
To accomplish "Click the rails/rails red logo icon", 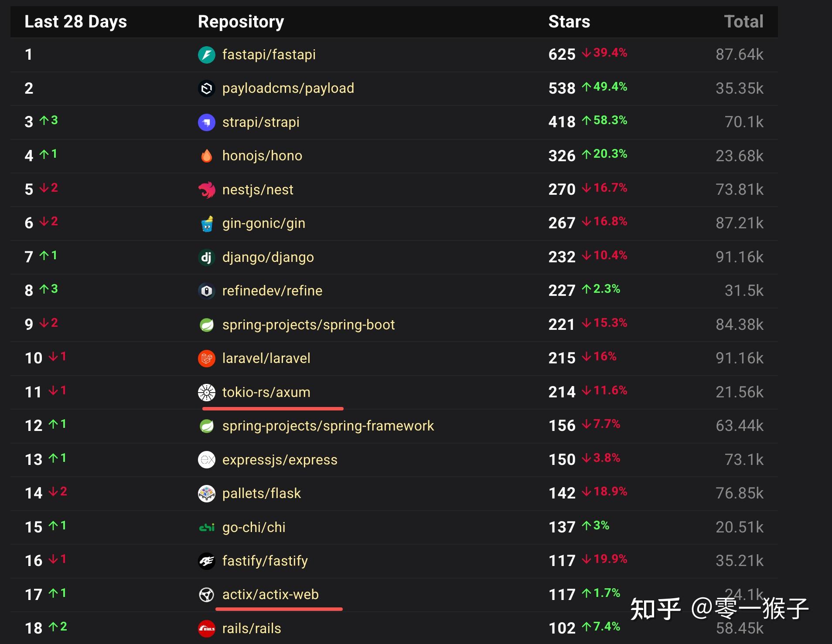I will [x=207, y=629].
